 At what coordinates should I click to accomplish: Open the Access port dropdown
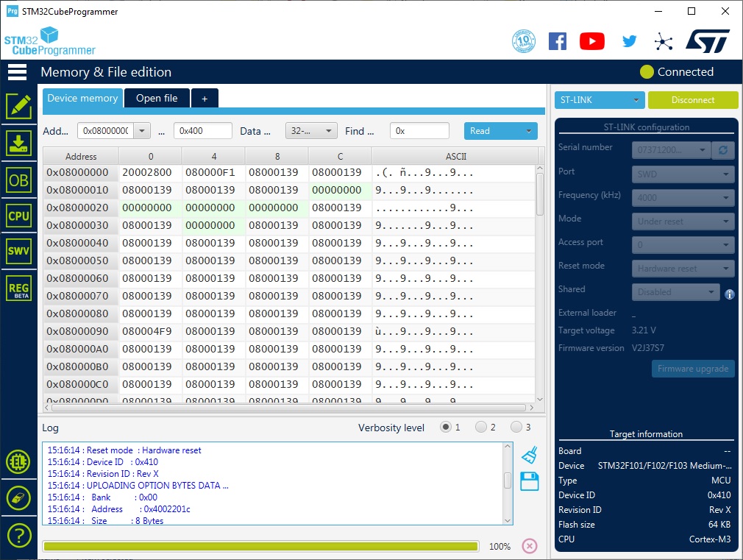pyautogui.click(x=683, y=244)
